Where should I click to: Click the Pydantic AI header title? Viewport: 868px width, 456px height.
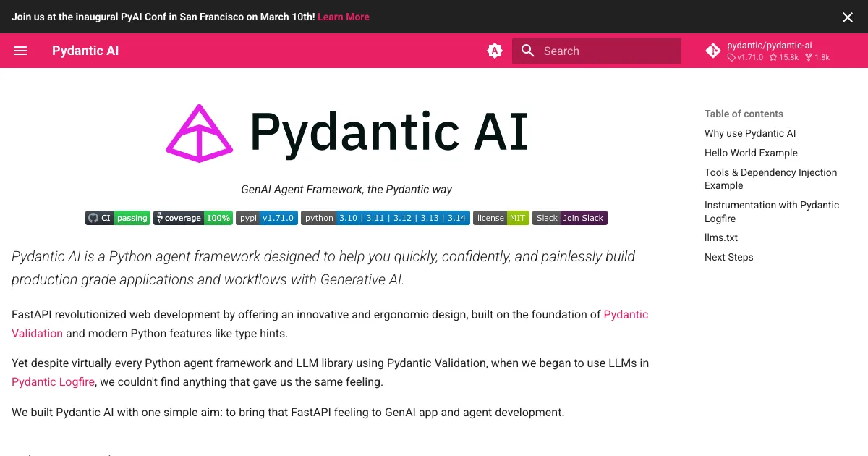point(85,51)
